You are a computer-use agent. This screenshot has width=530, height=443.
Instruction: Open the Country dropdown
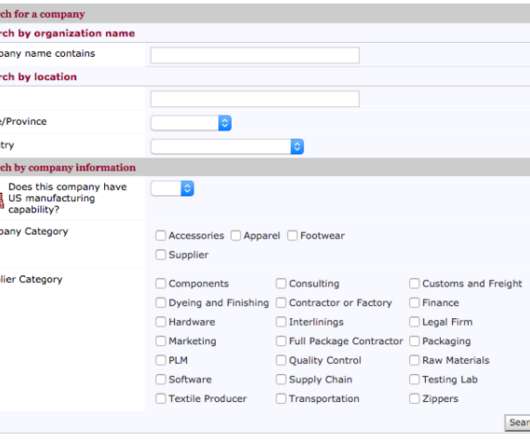point(227,147)
